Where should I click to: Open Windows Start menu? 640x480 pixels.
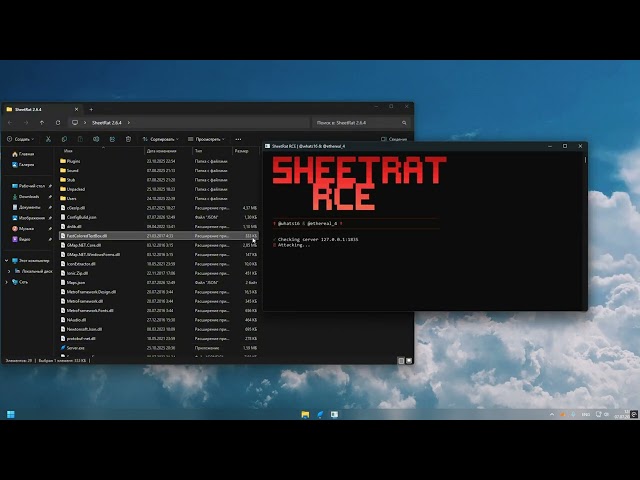(x=11, y=415)
